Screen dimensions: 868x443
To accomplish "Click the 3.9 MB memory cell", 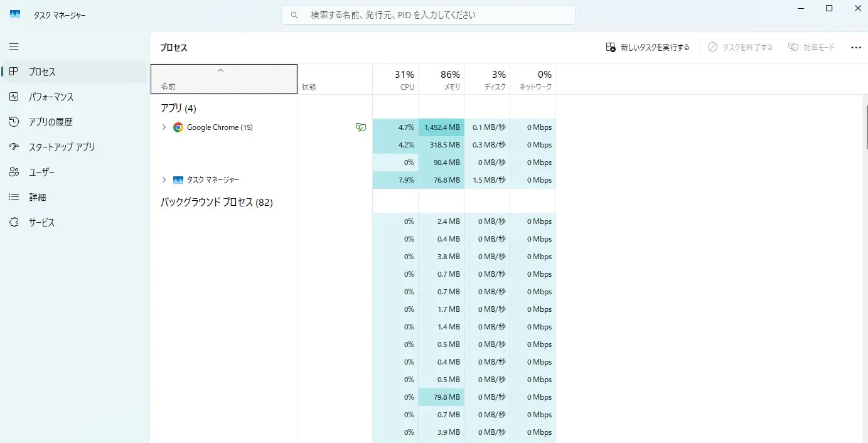I will pos(441,432).
